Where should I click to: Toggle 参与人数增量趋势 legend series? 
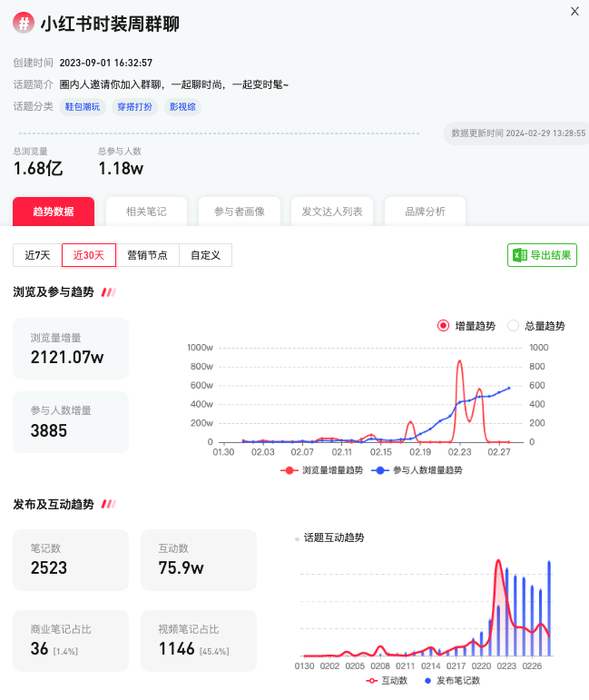tap(417, 470)
